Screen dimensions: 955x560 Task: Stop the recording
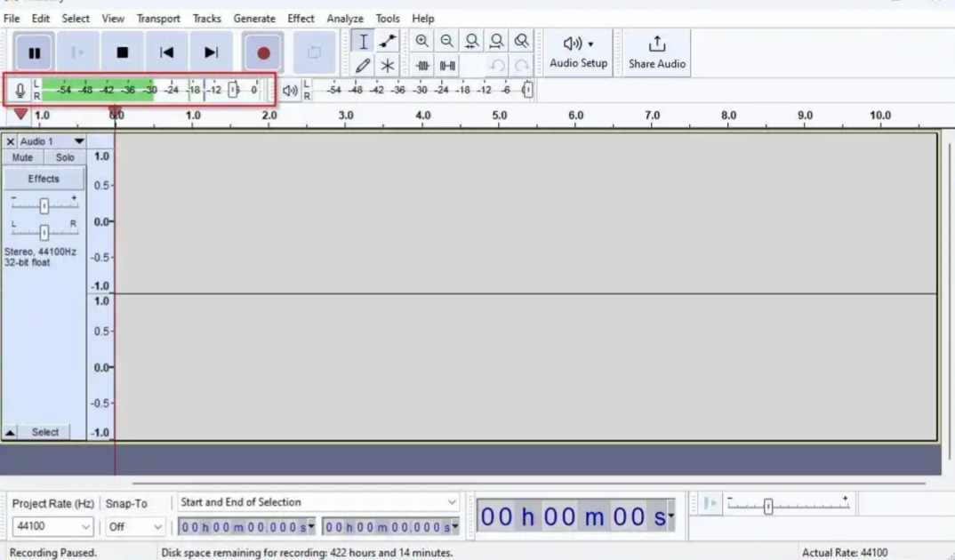[x=123, y=53]
